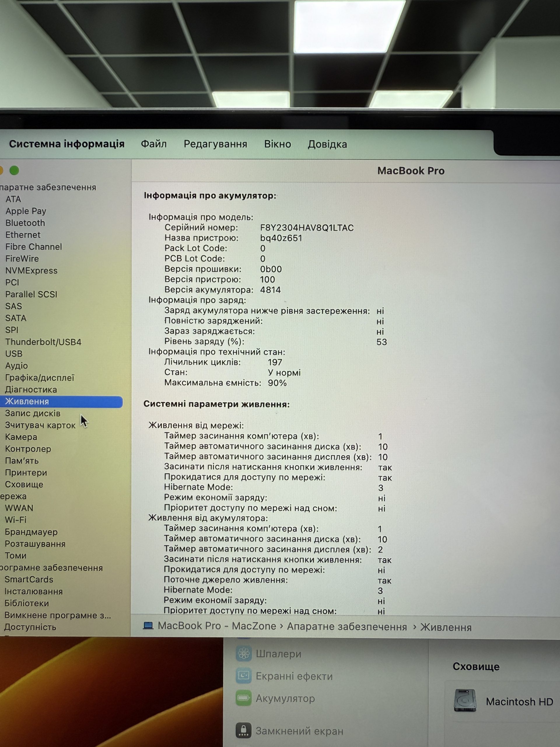The width and height of the screenshot is (560, 747).
Task: Select Томи in the sidebar
Action: tap(15, 556)
